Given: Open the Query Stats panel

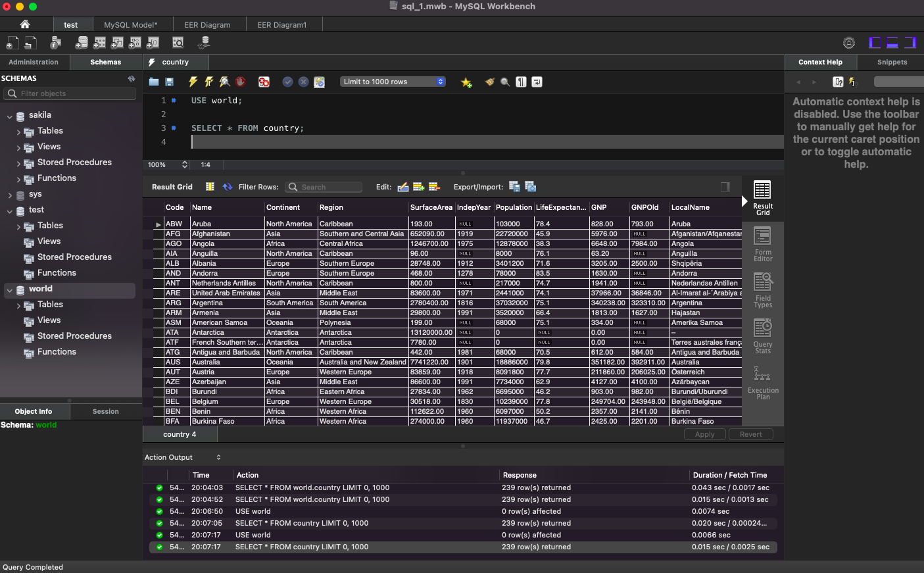Looking at the screenshot, I should [763, 336].
